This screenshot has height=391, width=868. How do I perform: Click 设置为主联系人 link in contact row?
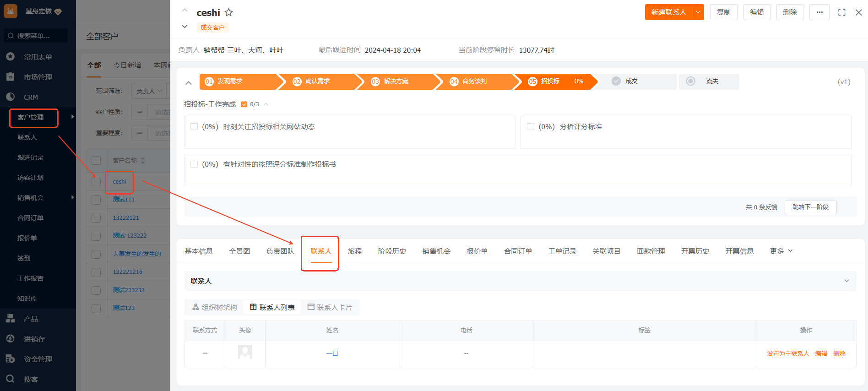point(788,353)
